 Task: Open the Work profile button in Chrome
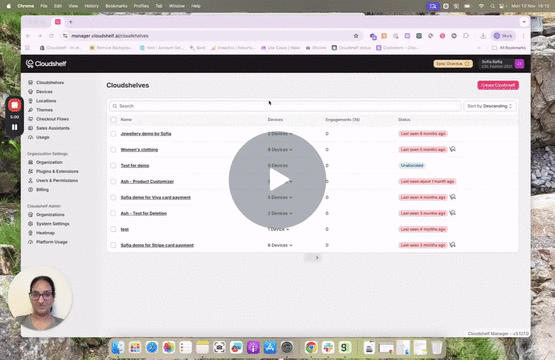[503, 36]
